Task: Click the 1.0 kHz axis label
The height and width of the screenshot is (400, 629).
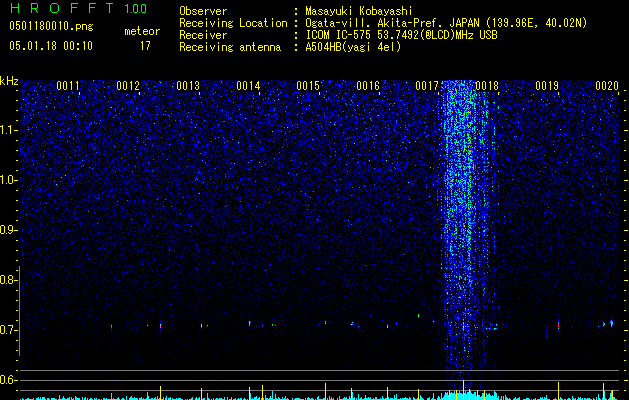Action: click(8, 180)
